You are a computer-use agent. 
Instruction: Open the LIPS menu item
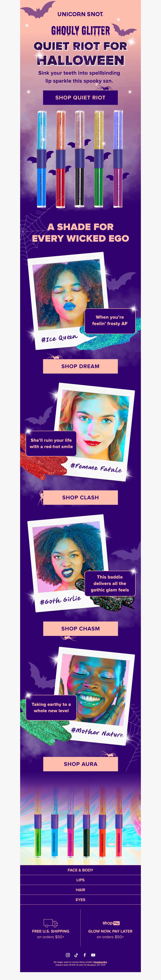coord(80,879)
